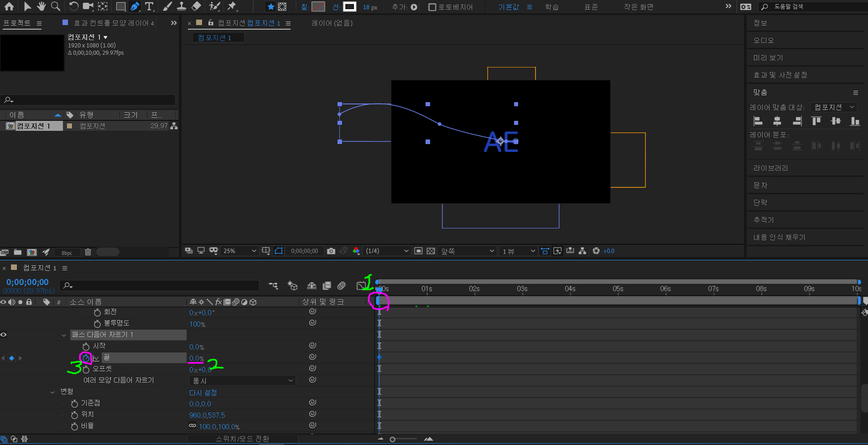868x445 pixels.
Task: Toggle the stopwatch for 시작 property
Action: coord(86,347)
